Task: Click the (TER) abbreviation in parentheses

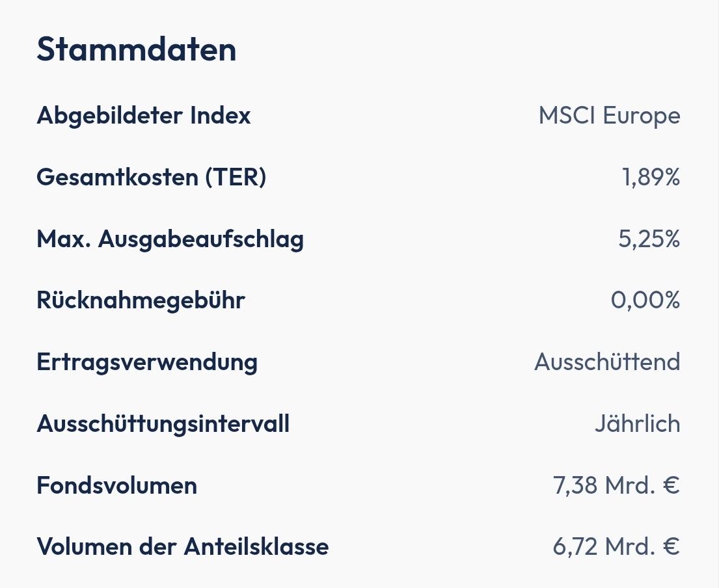Action: coord(236,177)
